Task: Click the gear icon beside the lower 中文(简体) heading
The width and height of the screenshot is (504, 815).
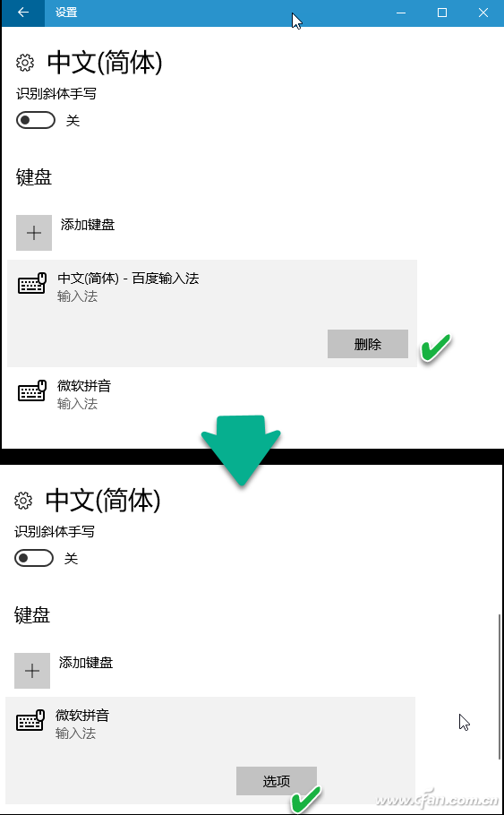Action: click(x=23, y=501)
